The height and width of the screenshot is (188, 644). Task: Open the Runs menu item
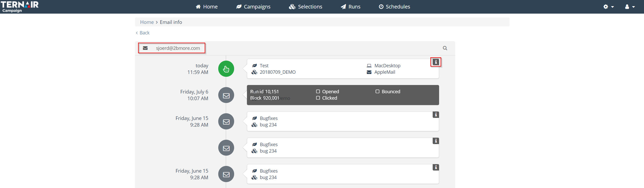[x=350, y=7]
